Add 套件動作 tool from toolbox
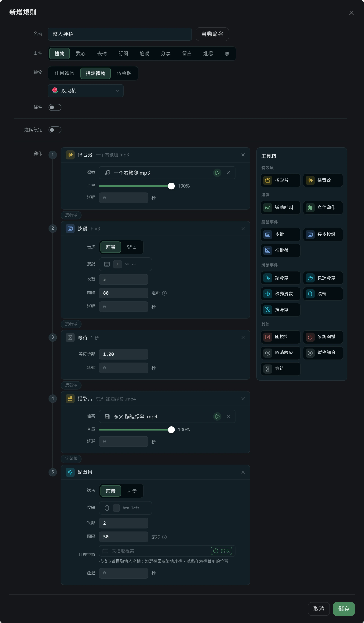Image resolution: width=364 pixels, height=623 pixels. 323,207
